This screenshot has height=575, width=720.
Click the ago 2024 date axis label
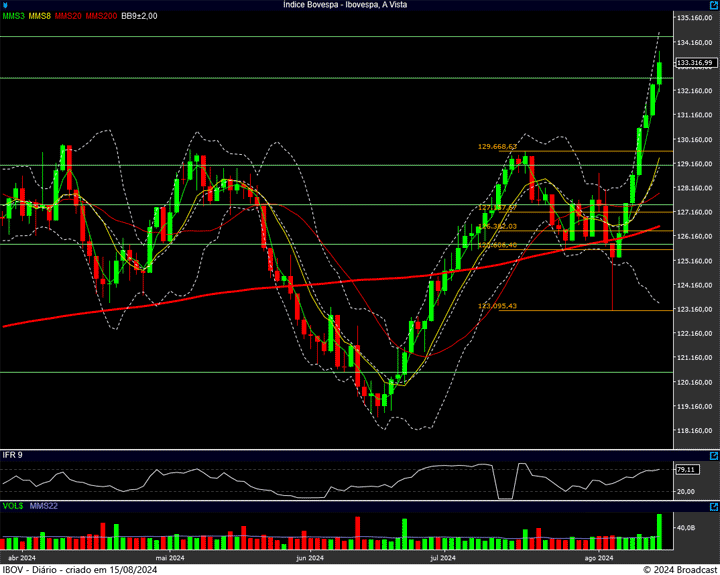pos(597,558)
